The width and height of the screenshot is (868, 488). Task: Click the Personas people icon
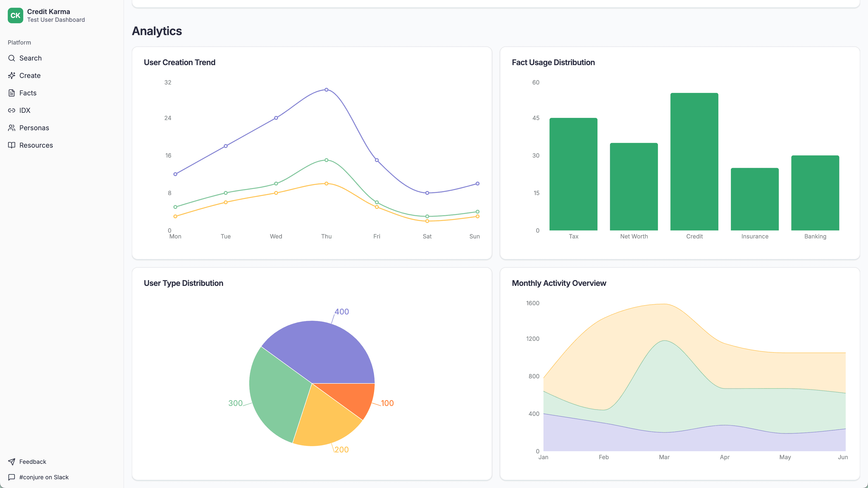pos(12,128)
